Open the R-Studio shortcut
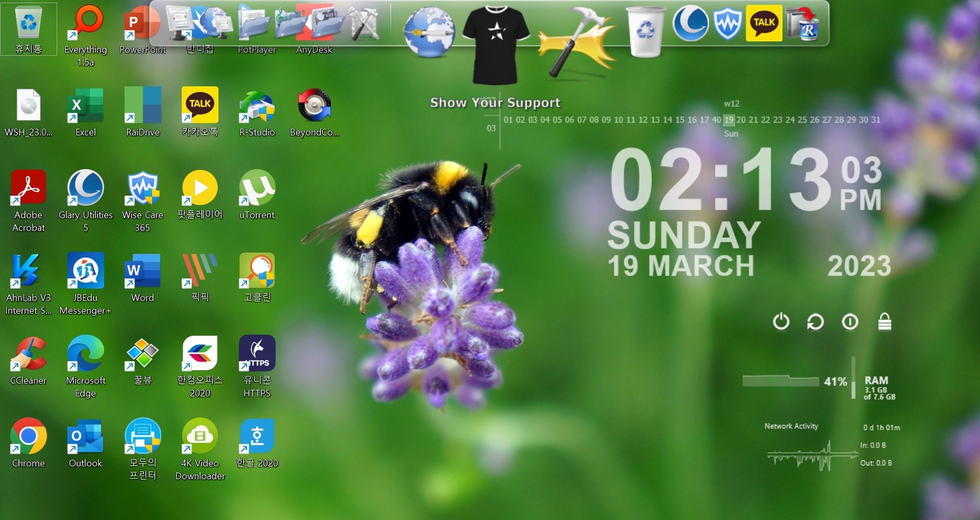980x520 pixels. click(x=257, y=112)
